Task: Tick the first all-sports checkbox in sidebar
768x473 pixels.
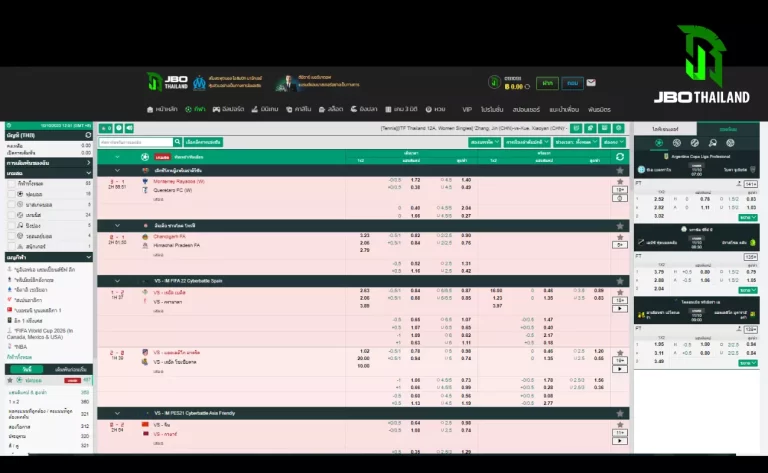Action: coord(12,184)
